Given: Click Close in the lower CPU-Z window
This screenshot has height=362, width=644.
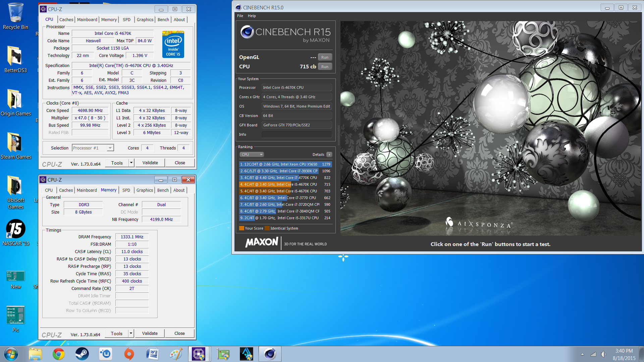Looking at the screenshot, I should click(179, 334).
